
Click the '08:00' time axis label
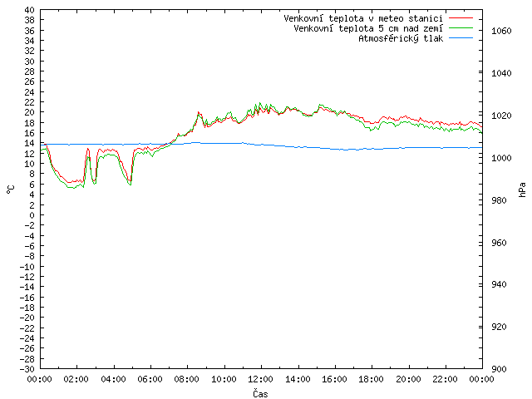(186, 379)
